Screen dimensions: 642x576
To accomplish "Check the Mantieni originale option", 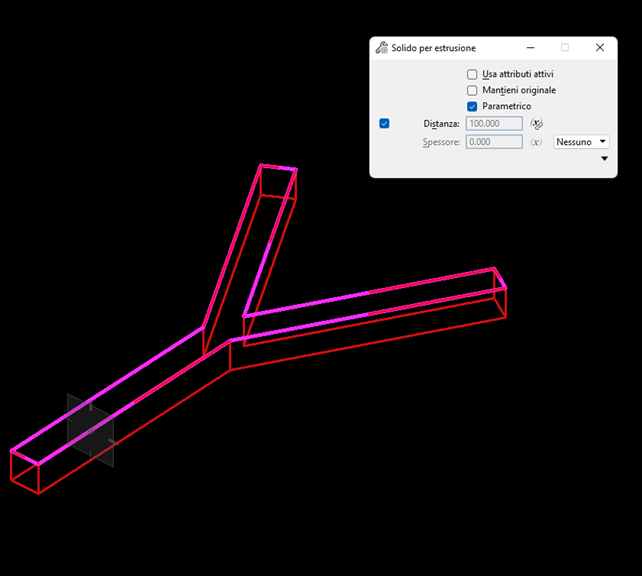I will (x=472, y=90).
